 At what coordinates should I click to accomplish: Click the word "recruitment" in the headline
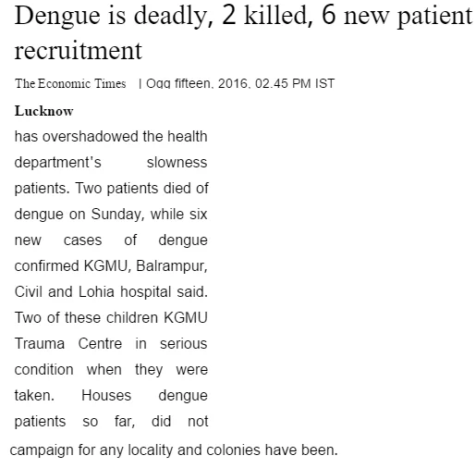point(79,51)
